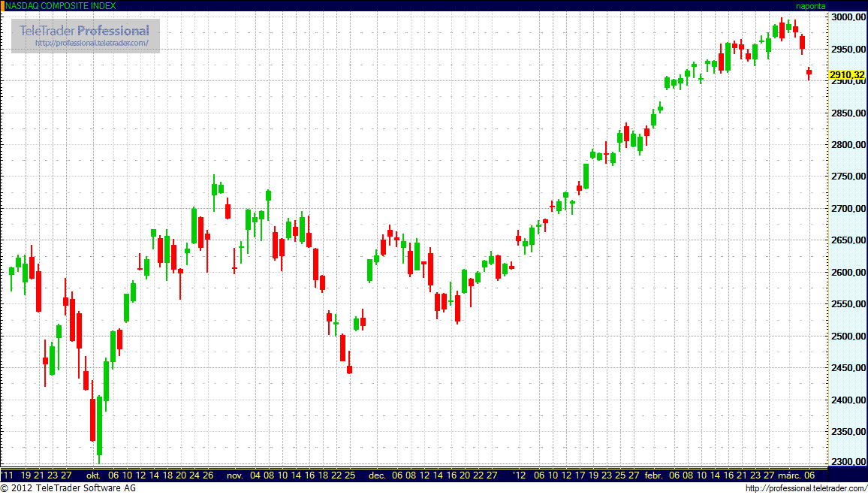Screen dimensions: 868x495
Task: Click the 'naponta' interval label
Action: (x=810, y=5)
